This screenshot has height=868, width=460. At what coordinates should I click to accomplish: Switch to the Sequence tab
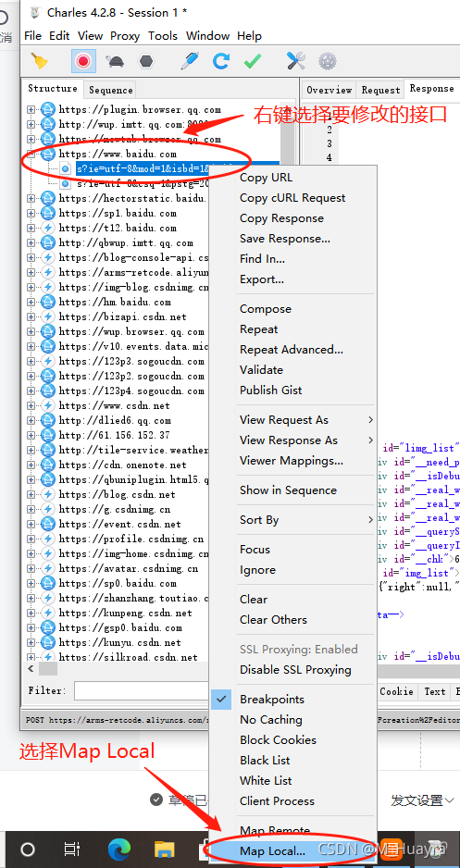click(x=111, y=90)
